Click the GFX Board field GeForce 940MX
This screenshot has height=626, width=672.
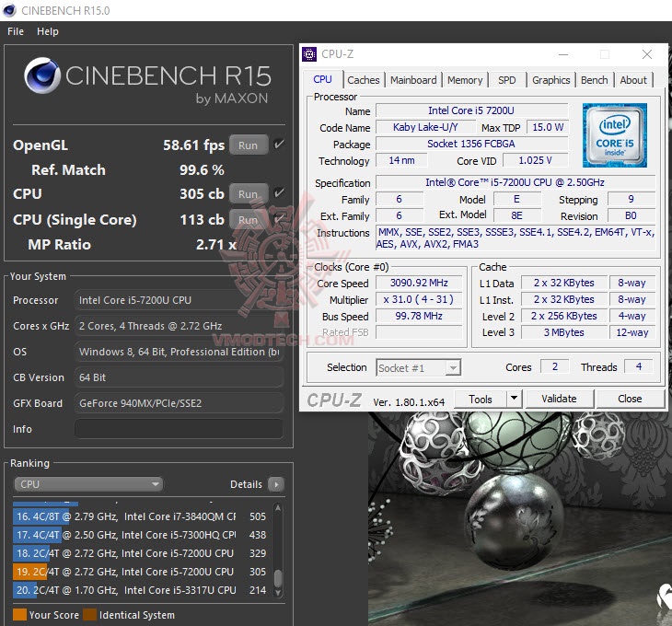pos(180,403)
